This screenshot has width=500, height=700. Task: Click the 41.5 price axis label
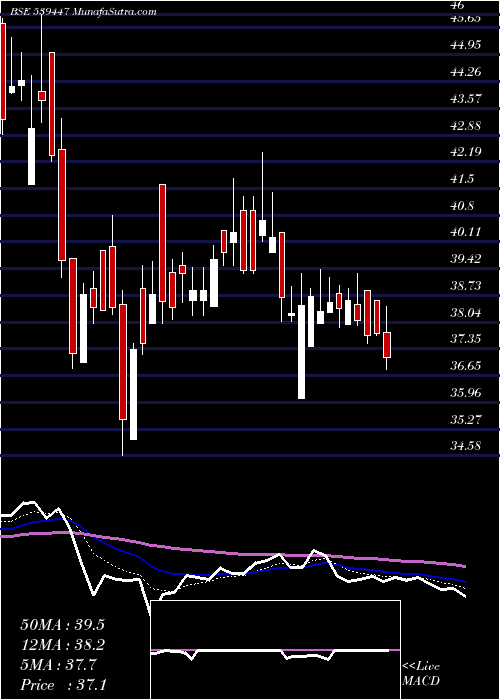(x=462, y=179)
